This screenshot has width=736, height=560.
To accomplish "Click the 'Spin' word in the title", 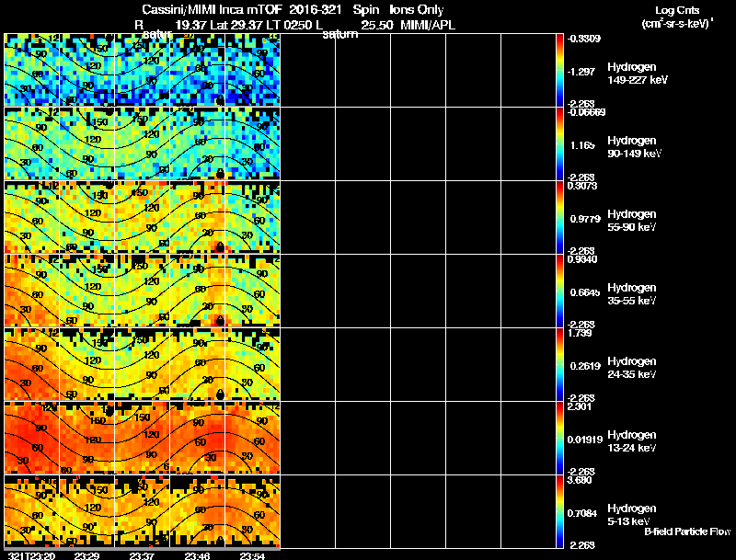I will pos(365,9).
